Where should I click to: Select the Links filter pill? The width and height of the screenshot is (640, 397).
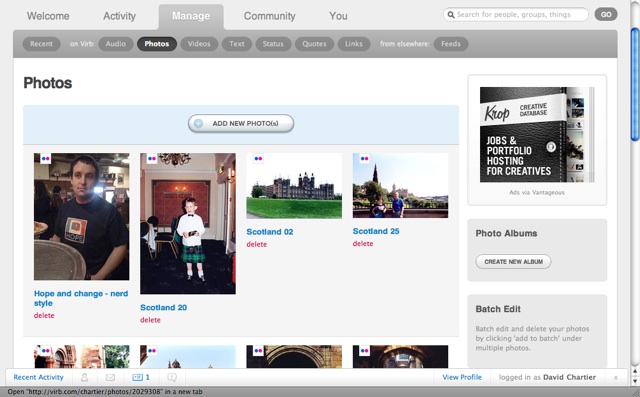point(353,44)
